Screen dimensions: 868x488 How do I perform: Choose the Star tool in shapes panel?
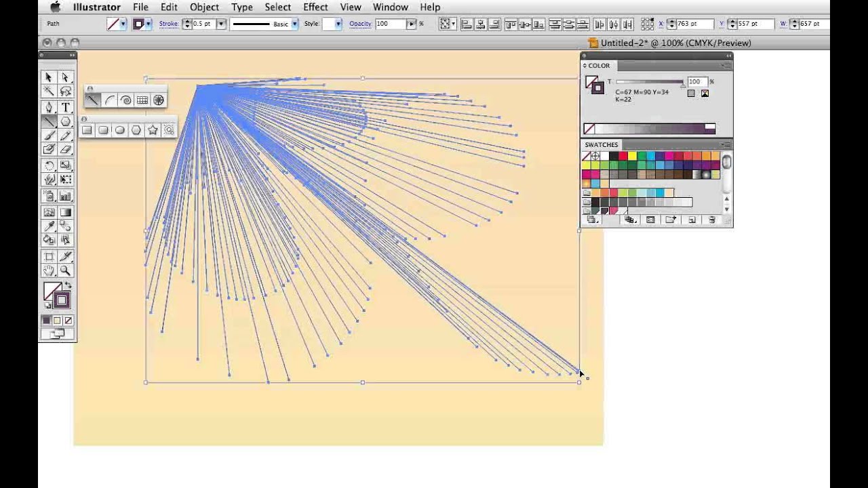tap(153, 130)
